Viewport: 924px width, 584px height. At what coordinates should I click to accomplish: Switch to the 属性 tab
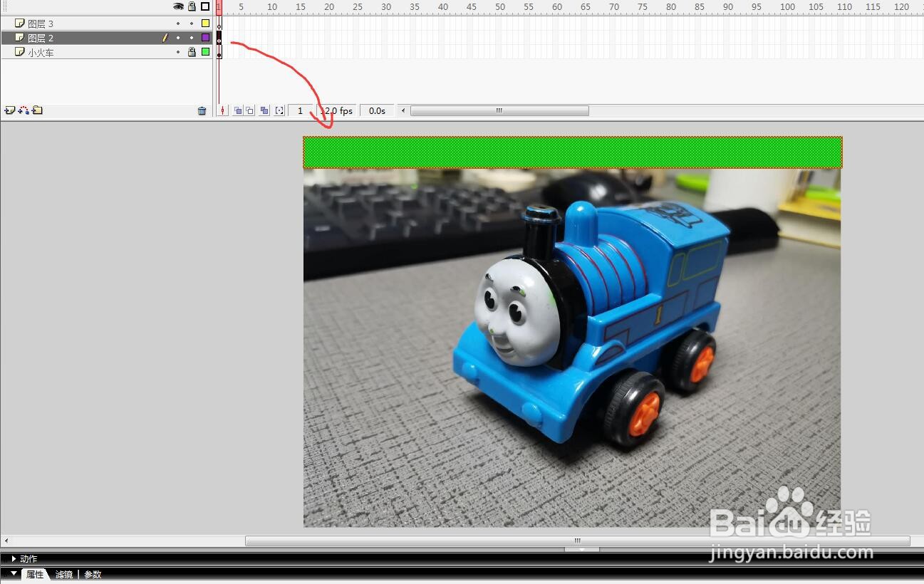tap(35, 574)
